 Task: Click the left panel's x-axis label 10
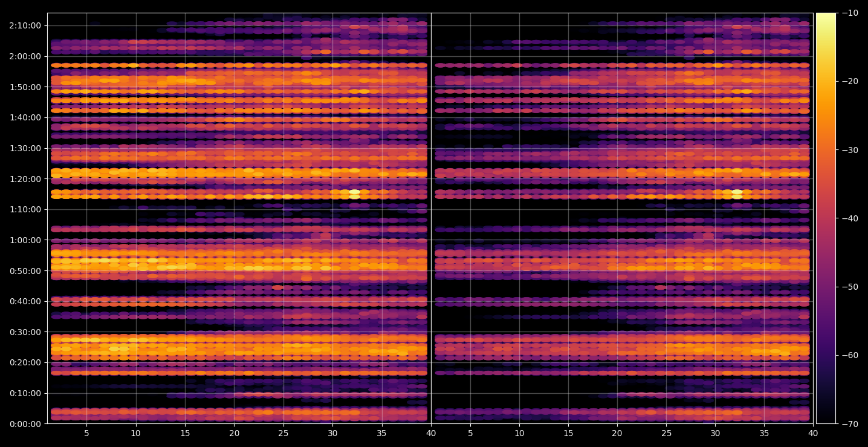pos(136,433)
